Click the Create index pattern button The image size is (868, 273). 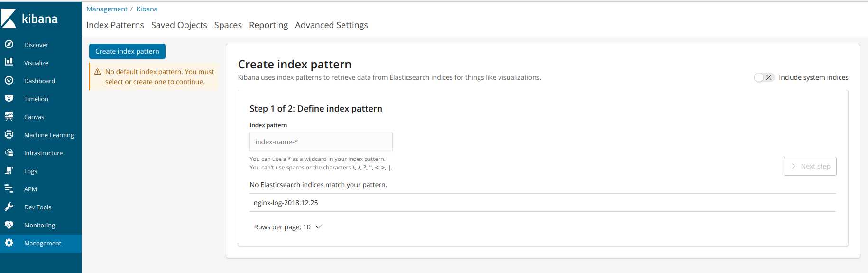[x=127, y=51]
